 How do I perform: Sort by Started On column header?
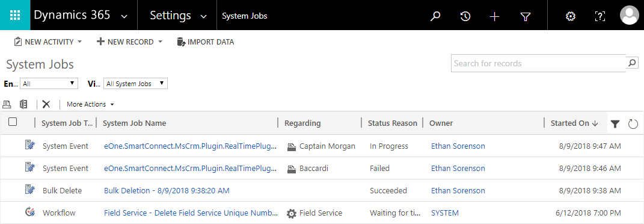[574, 123]
